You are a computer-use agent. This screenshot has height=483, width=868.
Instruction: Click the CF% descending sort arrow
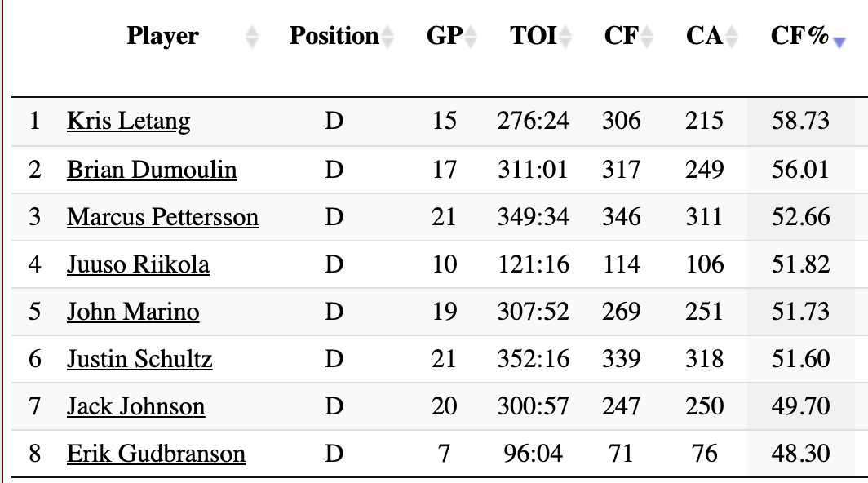[x=838, y=42]
